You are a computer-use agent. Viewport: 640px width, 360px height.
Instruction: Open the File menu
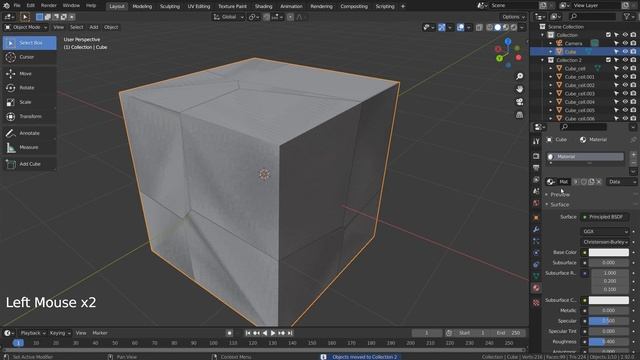(17, 6)
